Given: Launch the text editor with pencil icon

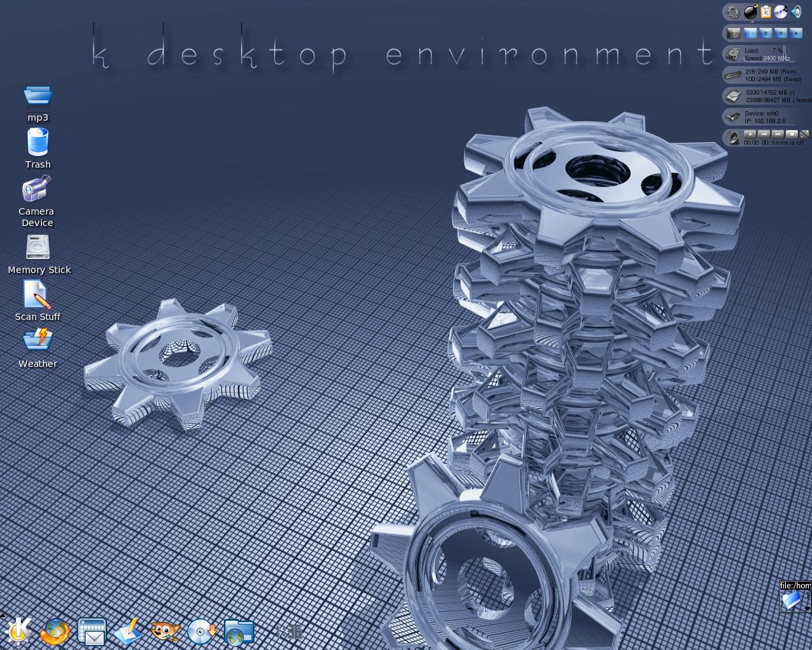Looking at the screenshot, I should point(128,632).
